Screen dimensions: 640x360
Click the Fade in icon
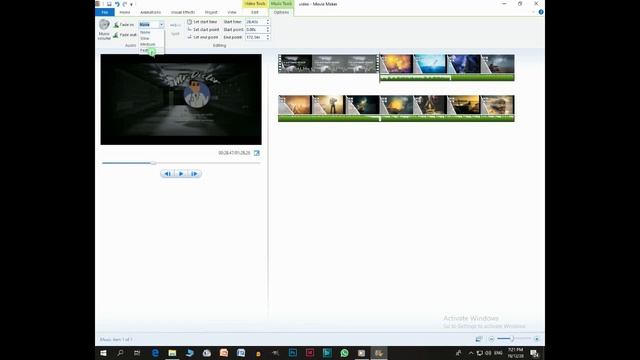(x=116, y=25)
